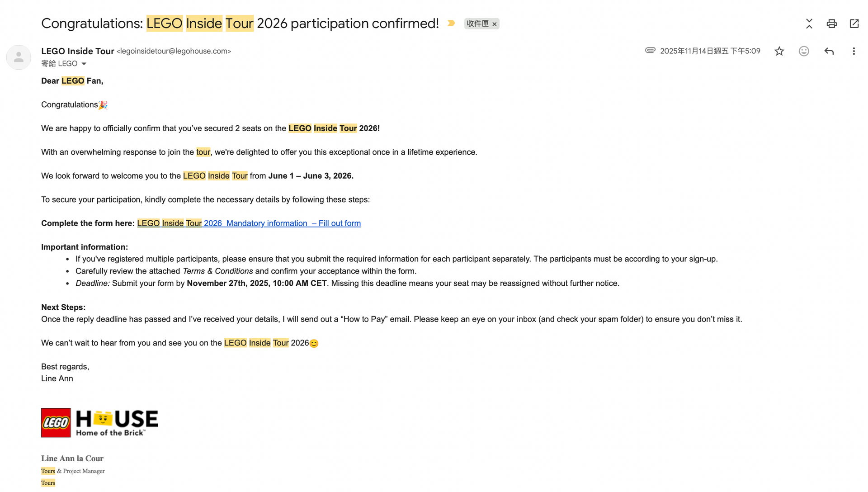This screenshot has width=868, height=492.
Task: Click Line Ann la Cour signature name
Action: click(72, 459)
